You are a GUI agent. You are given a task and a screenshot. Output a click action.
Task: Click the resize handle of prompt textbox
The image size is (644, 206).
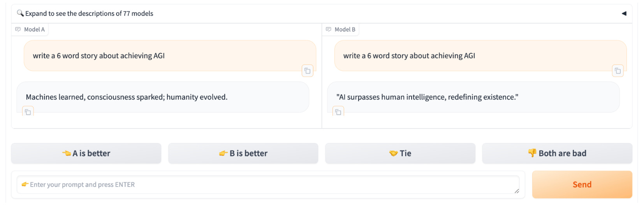(516, 191)
